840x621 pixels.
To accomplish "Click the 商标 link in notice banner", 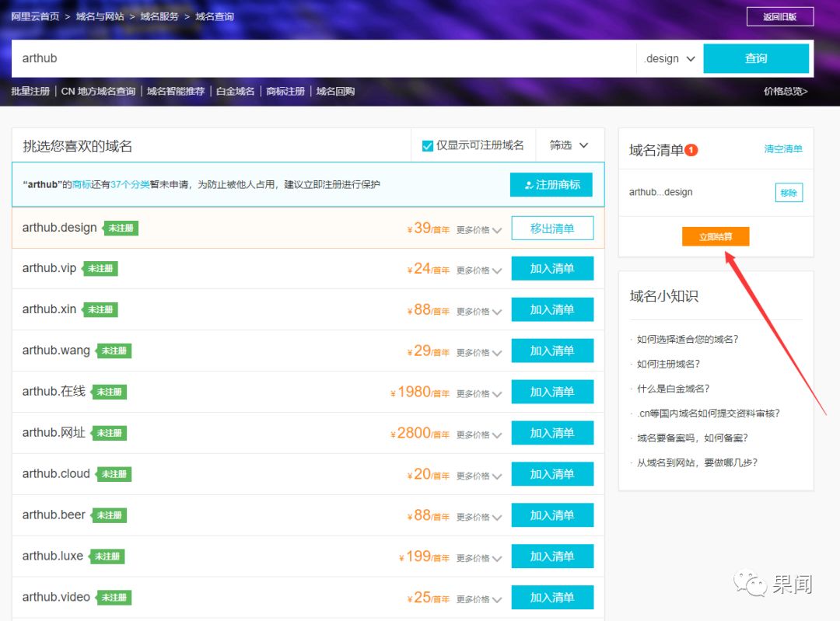I will (81, 185).
